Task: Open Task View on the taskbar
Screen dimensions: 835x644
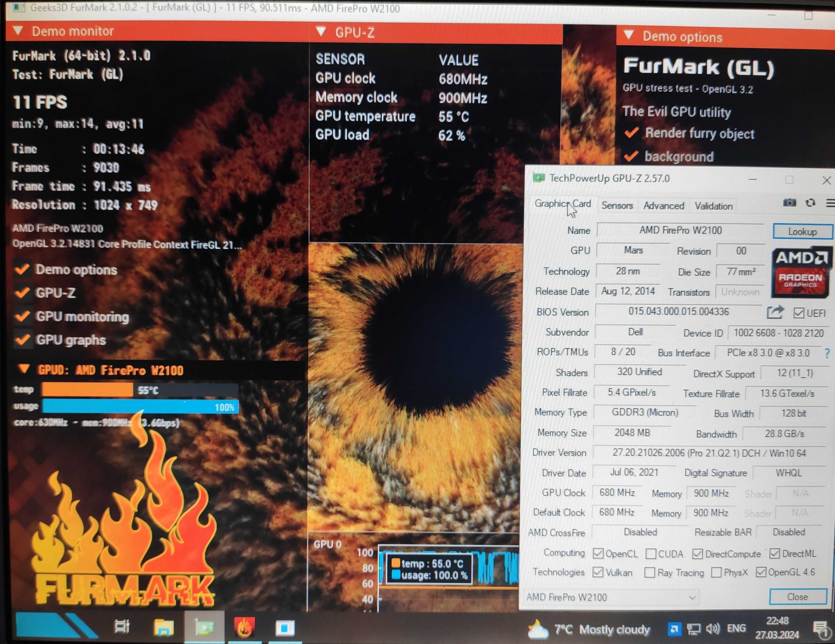Action: tap(122, 627)
